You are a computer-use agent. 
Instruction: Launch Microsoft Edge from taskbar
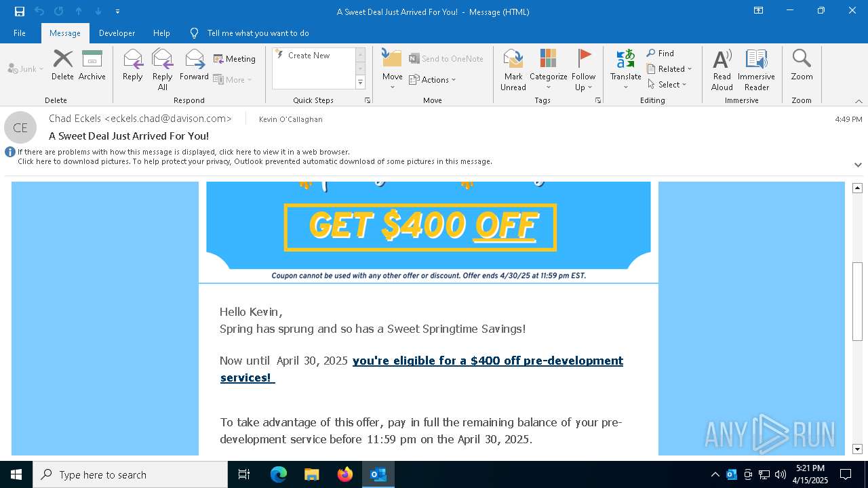click(x=279, y=474)
